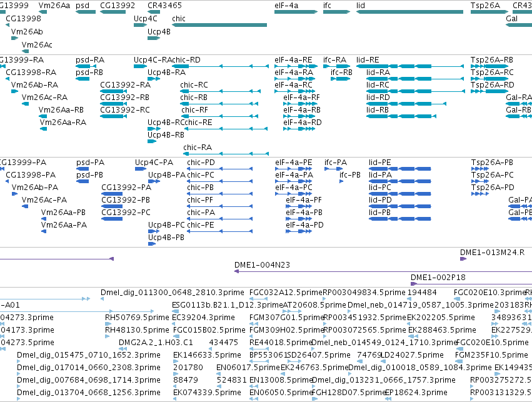Select BAC clone DME1-004N23
The image size is (532, 402).
pyautogui.click(x=263, y=265)
